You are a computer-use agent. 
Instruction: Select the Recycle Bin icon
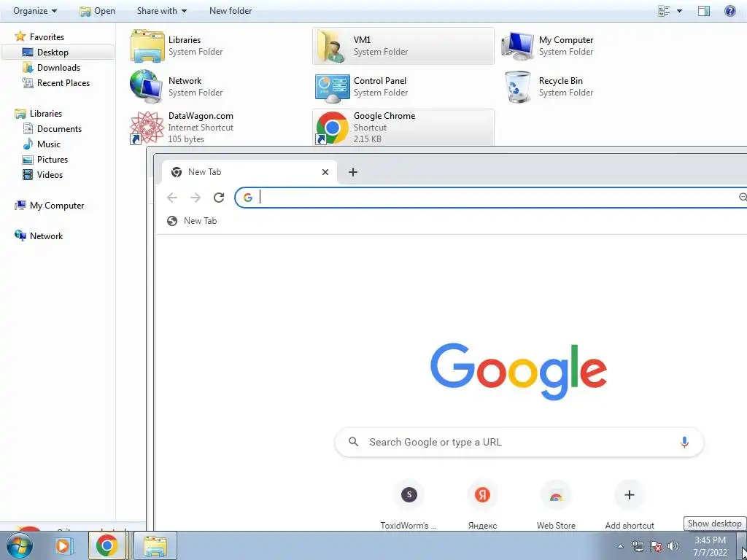(518, 87)
